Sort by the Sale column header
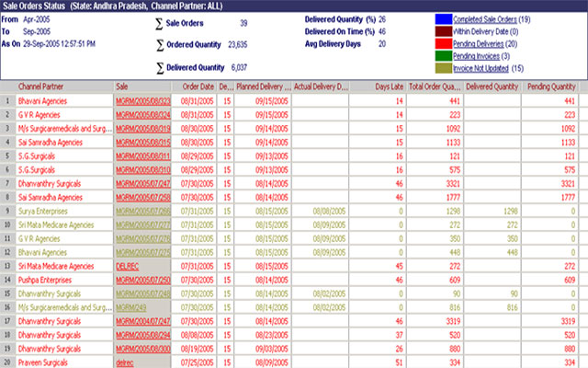This screenshot has height=368, width=588. [142, 86]
